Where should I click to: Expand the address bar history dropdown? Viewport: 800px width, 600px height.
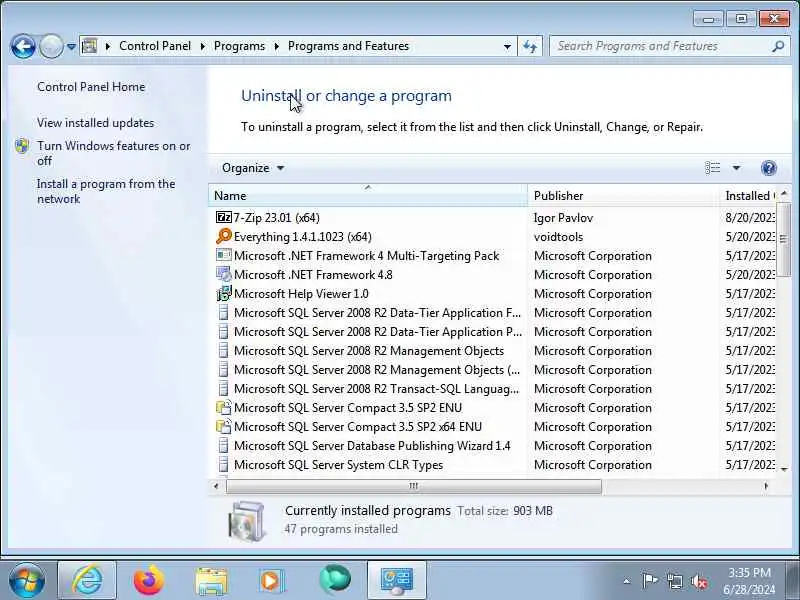point(507,46)
